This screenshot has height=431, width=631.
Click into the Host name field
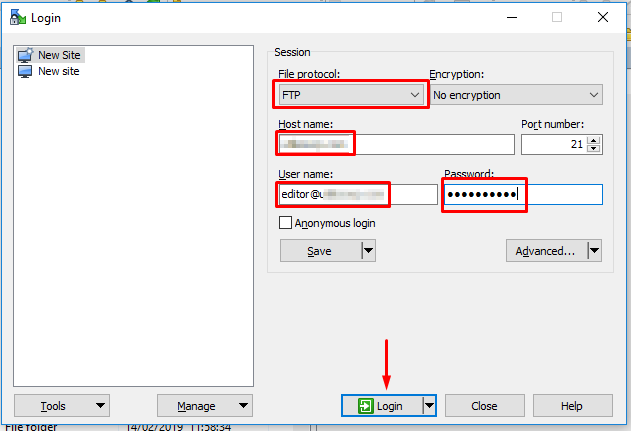pos(396,144)
